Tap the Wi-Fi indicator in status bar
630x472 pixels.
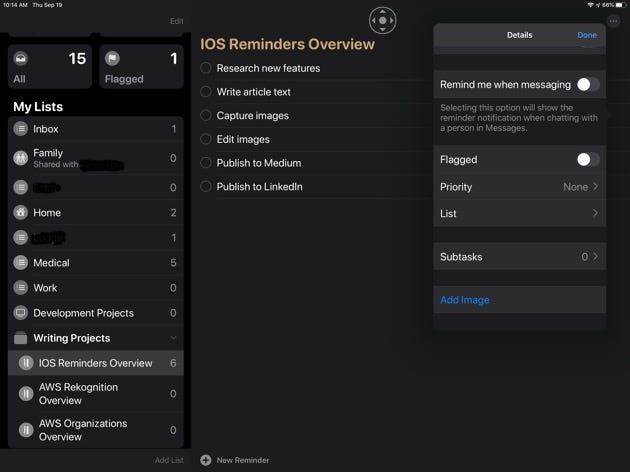[590, 5]
